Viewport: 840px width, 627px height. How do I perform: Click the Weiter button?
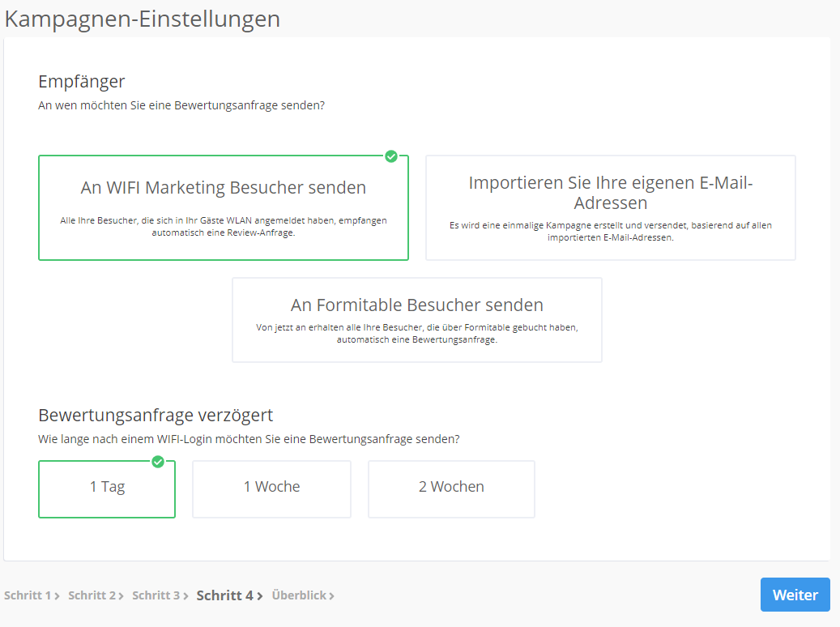[x=795, y=595]
